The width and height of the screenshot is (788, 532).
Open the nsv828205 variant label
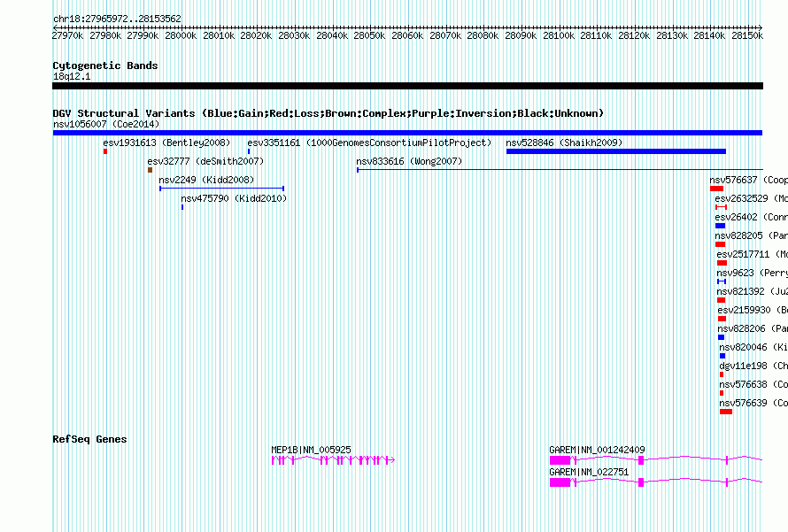tap(752, 235)
